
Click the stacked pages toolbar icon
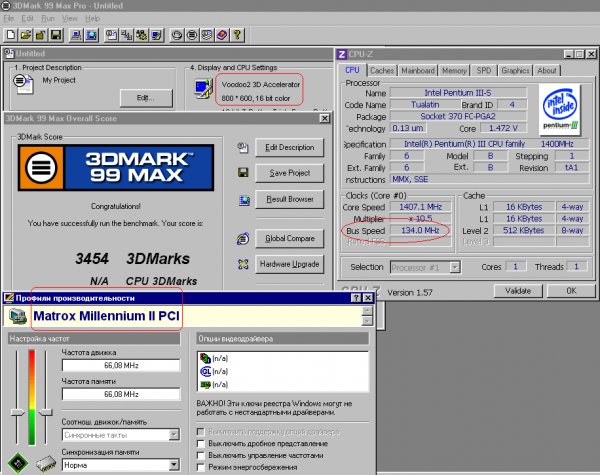click(x=207, y=35)
